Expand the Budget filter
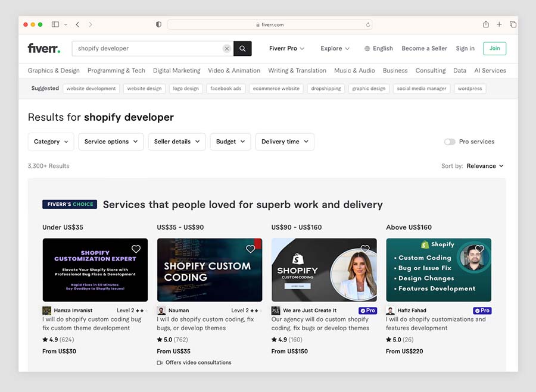Viewport: 536px width, 392px height. coord(230,142)
